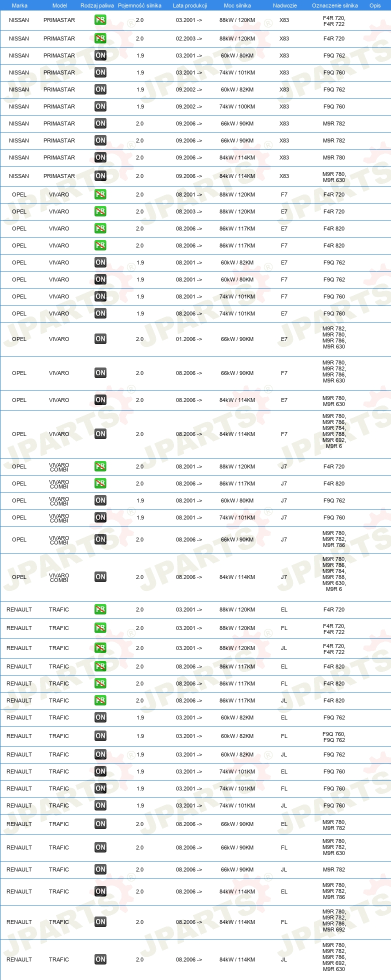Click ON icon in Renault Trafic JL 84kW / 114KM row
Screen dimensions: 391x980
click(x=100, y=959)
